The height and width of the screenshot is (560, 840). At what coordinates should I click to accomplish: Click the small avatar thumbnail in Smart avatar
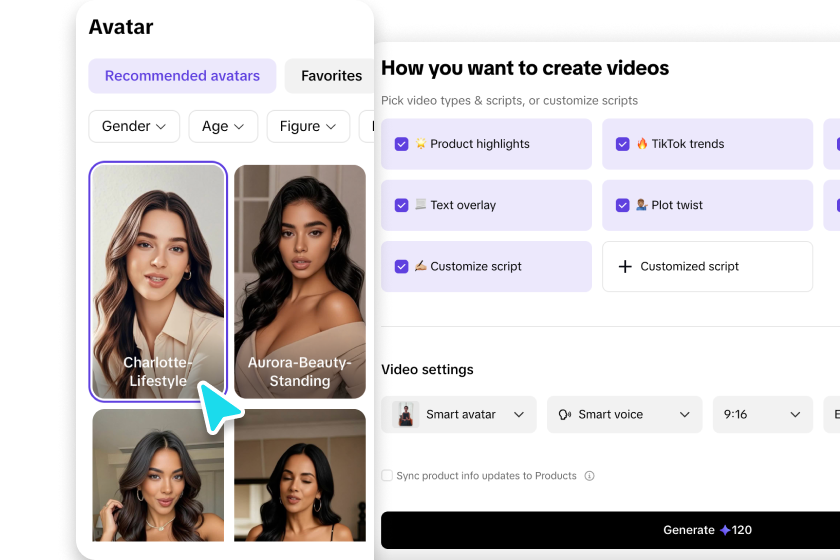pyautogui.click(x=406, y=415)
